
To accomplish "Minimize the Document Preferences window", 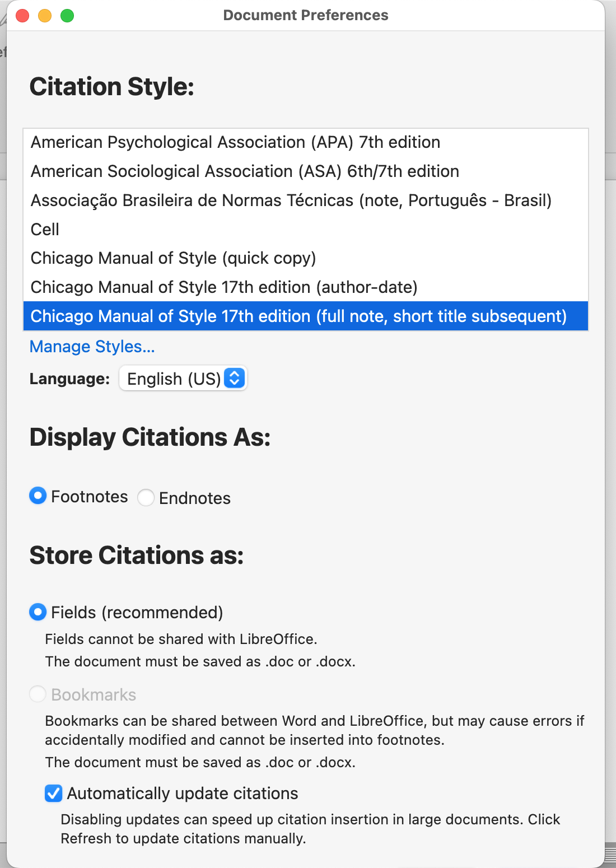I will 45,16.
